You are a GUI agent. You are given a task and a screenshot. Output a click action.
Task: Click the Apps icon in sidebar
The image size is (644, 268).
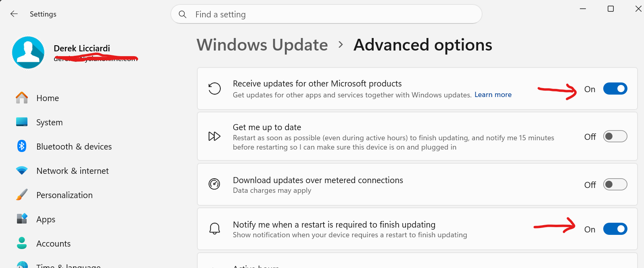click(22, 219)
